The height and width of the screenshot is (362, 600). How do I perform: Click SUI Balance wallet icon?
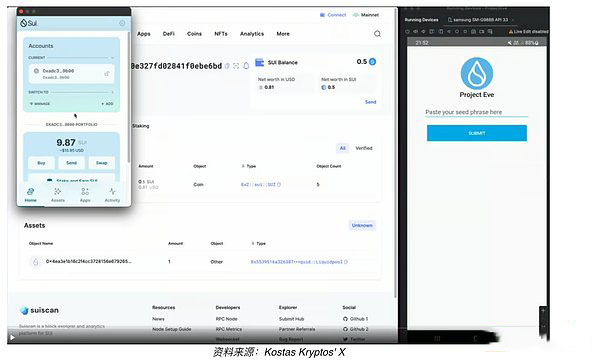[259, 62]
